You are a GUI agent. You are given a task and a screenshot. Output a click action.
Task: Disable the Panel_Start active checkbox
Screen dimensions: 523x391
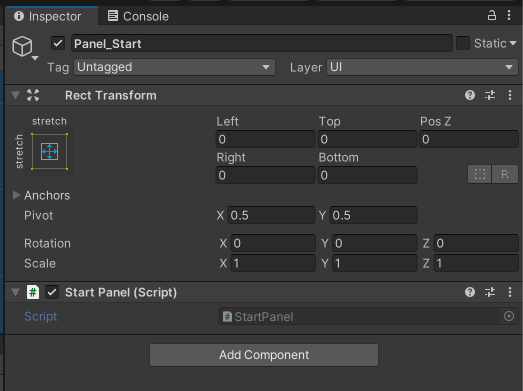point(58,43)
